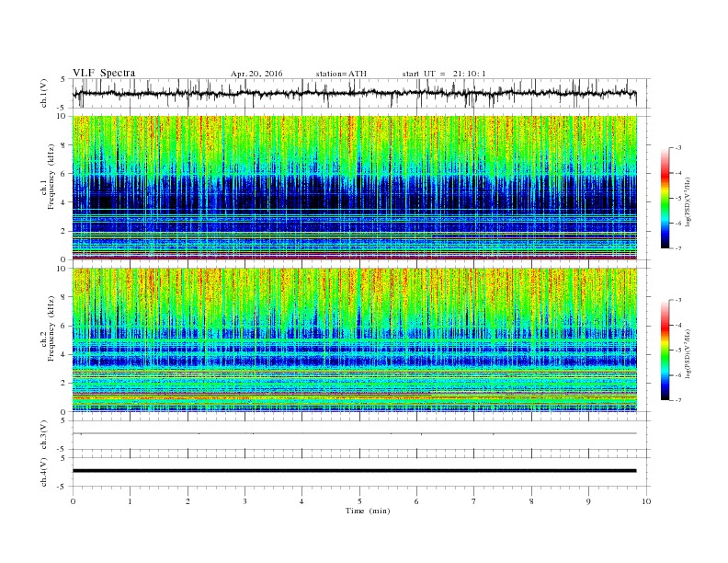Click the "-5" tick on ch.2 colorbar
This screenshot has width=728, height=563.
tap(677, 350)
